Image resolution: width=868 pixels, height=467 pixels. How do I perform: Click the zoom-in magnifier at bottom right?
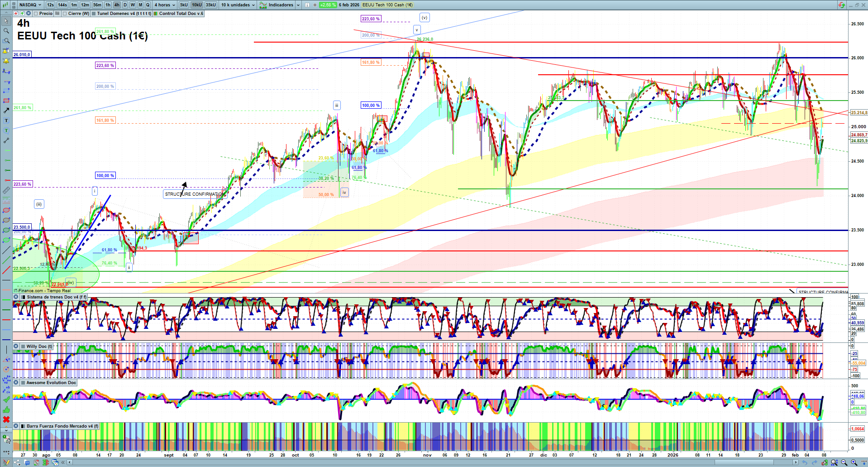tap(854, 462)
